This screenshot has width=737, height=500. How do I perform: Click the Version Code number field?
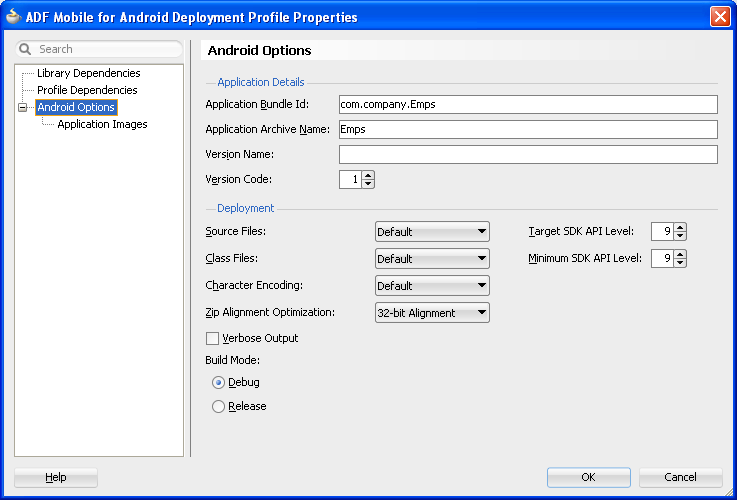pos(350,179)
